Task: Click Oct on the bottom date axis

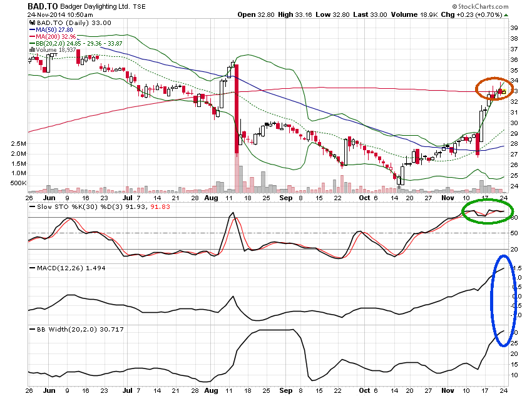Action: 364,390
